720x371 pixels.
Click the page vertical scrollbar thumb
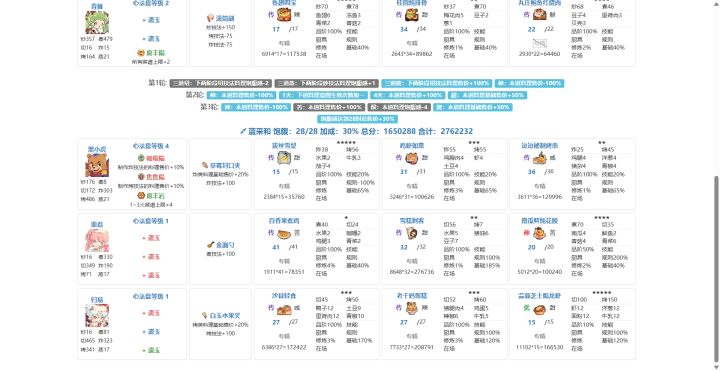pyautogui.click(x=716, y=268)
